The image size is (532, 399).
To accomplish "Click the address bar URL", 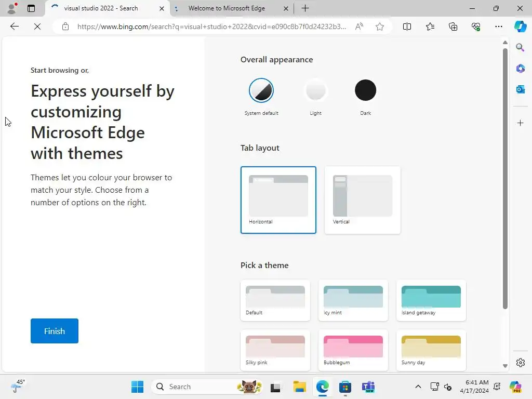I will (211, 26).
